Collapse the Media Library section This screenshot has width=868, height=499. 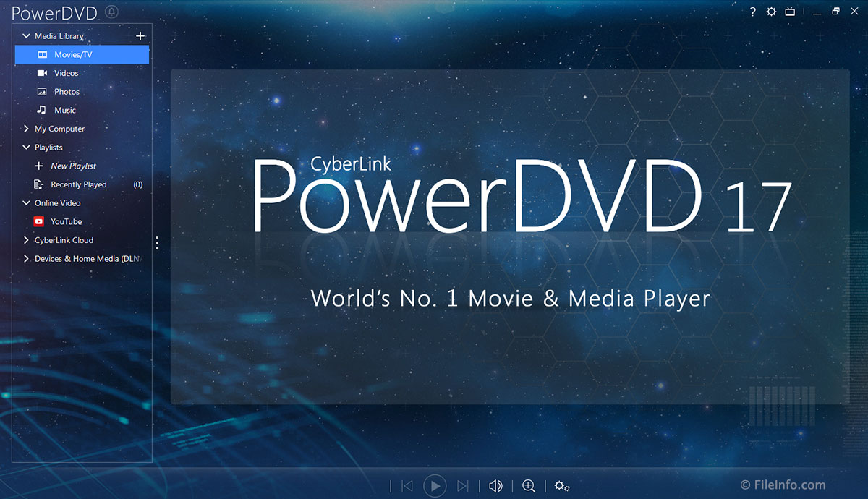click(x=26, y=36)
